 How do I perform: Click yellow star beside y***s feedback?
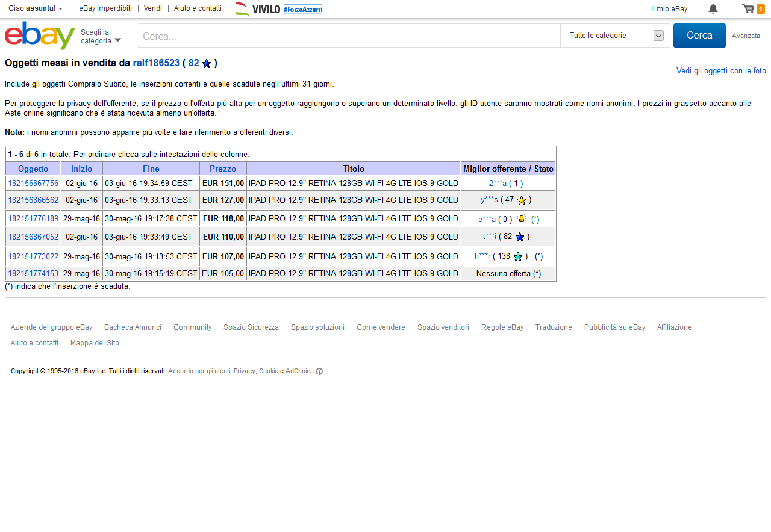522,200
